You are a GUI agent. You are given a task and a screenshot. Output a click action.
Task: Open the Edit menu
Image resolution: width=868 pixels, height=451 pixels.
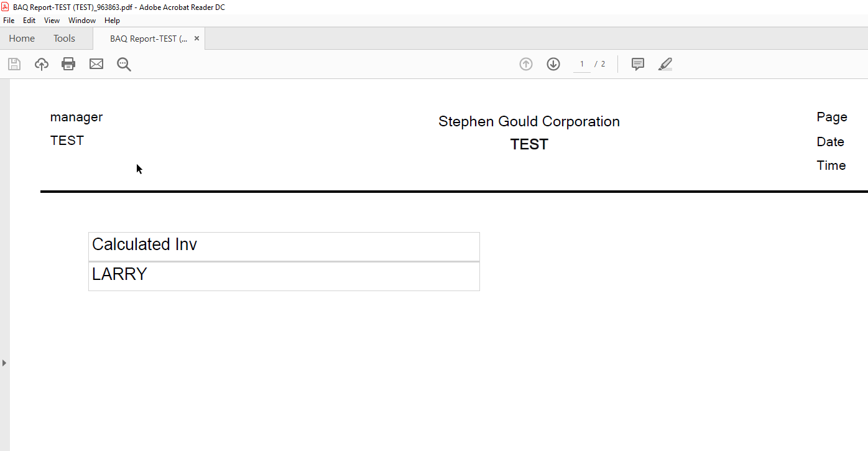pos(29,21)
